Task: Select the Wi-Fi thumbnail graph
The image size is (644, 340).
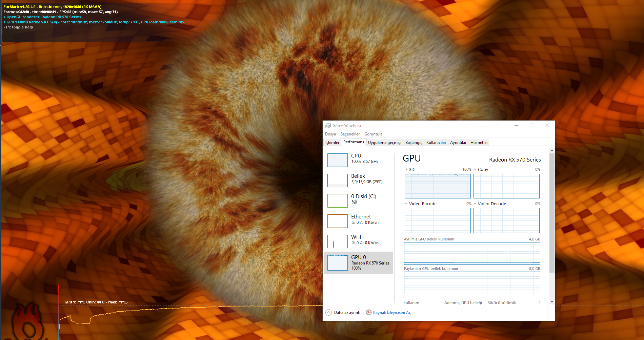Action: coord(338,241)
